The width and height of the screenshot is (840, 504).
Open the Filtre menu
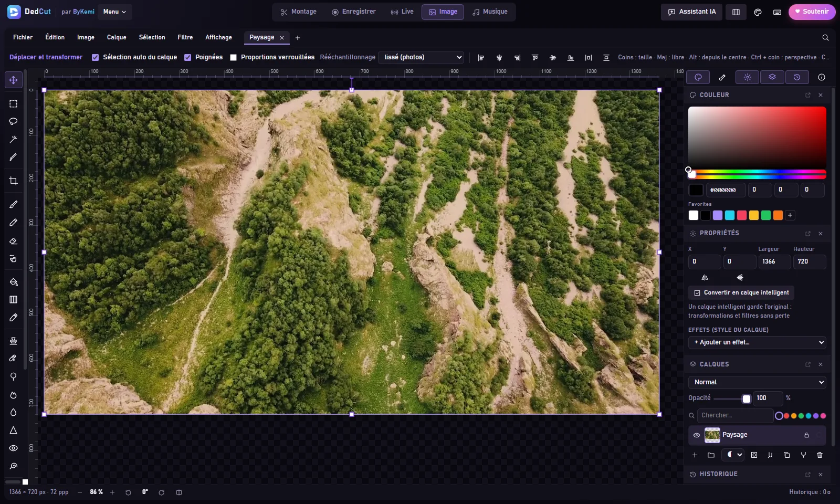tap(185, 37)
